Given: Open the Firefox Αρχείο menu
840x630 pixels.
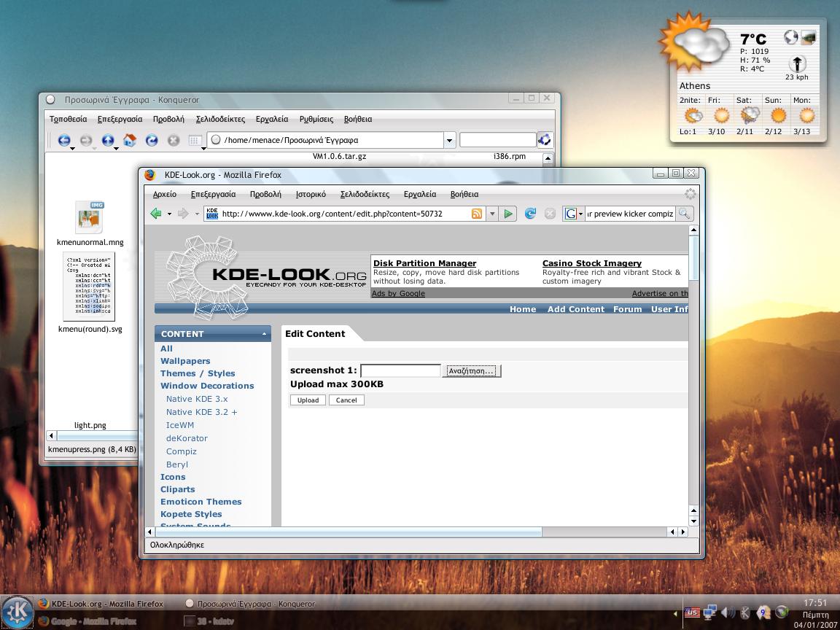Looking at the screenshot, I should pos(165,194).
